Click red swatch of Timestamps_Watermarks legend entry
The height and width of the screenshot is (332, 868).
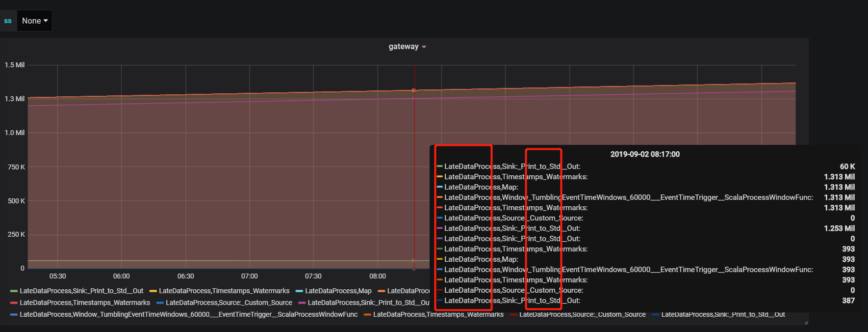[x=14, y=303]
